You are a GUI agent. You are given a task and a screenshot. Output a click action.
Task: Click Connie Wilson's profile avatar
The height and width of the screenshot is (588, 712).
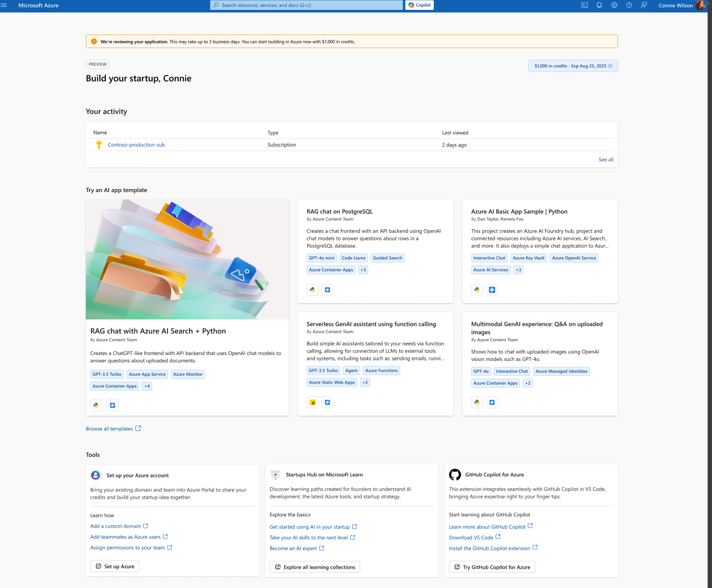(700, 5)
